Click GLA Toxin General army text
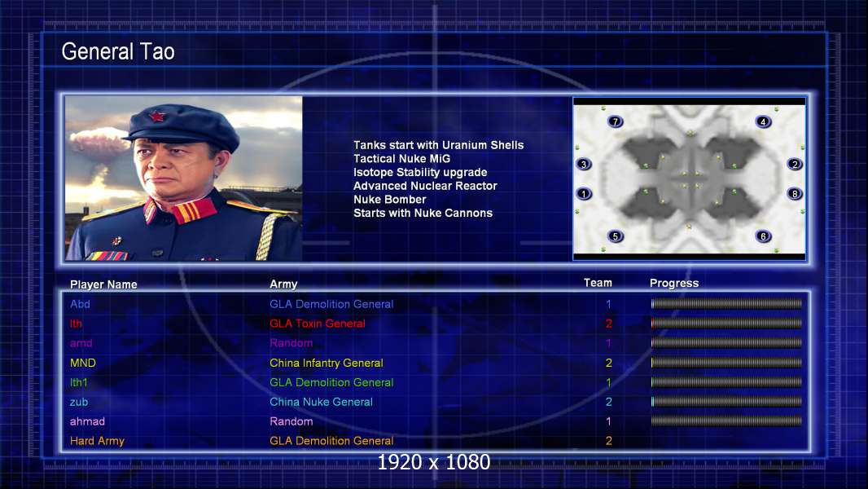 click(x=318, y=324)
